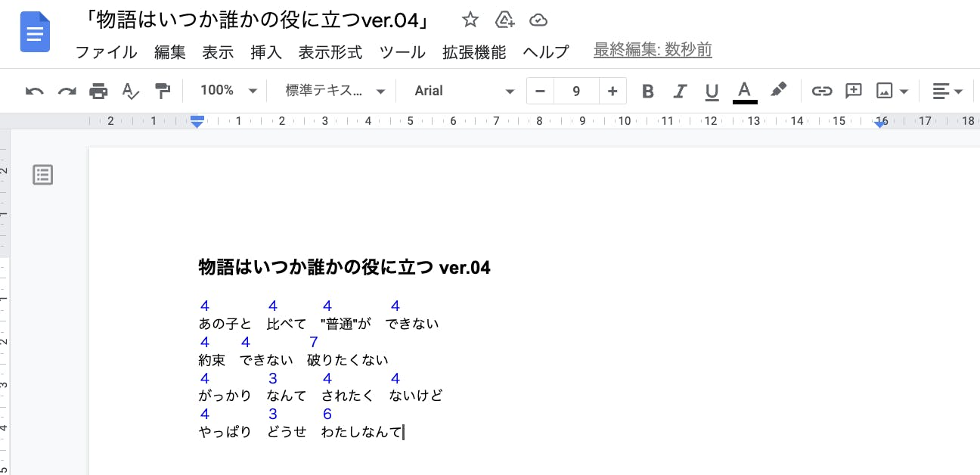Open the 標準テキスト paragraph style dropdown

(335, 91)
